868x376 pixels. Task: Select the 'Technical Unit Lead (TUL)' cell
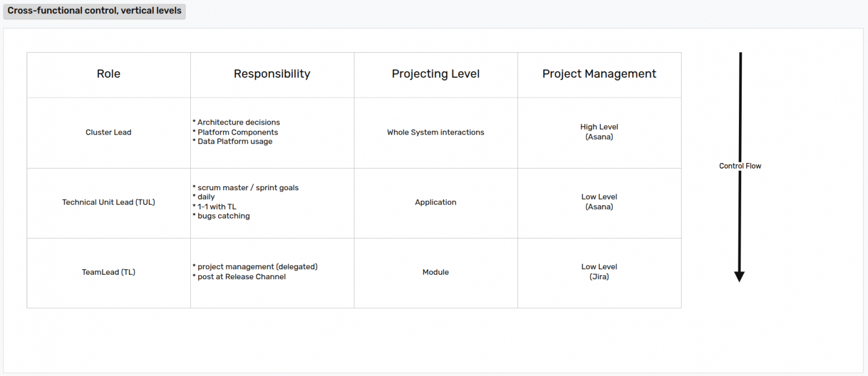coord(108,202)
